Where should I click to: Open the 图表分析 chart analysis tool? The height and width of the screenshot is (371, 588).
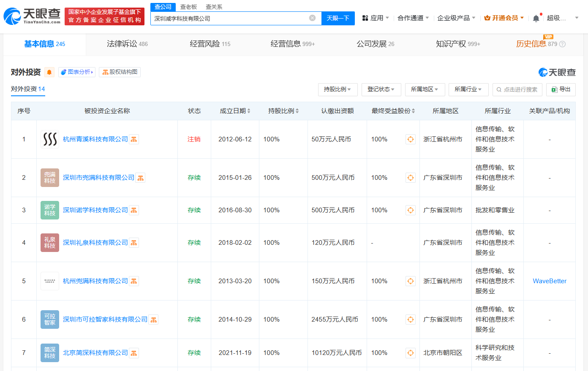tap(76, 72)
